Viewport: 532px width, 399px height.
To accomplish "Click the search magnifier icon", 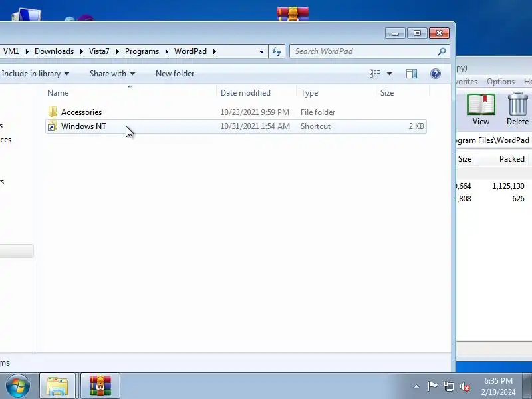I will coord(442,51).
